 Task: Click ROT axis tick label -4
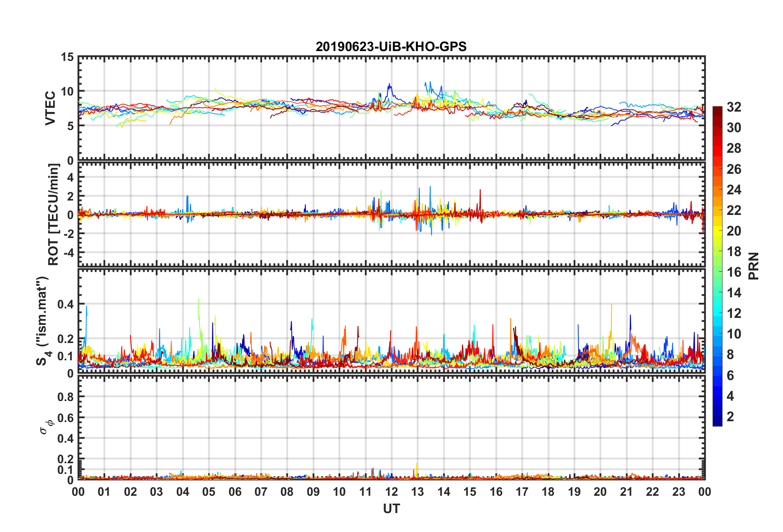tap(69, 252)
